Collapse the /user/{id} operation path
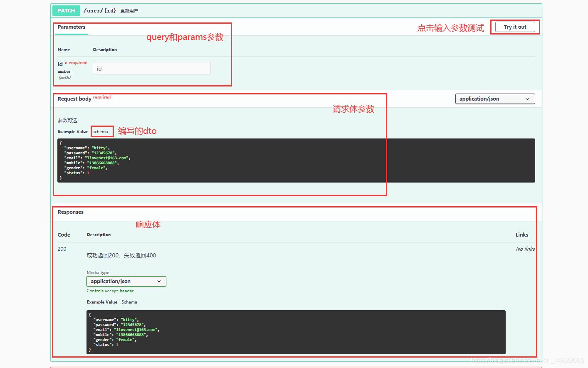 [x=100, y=11]
